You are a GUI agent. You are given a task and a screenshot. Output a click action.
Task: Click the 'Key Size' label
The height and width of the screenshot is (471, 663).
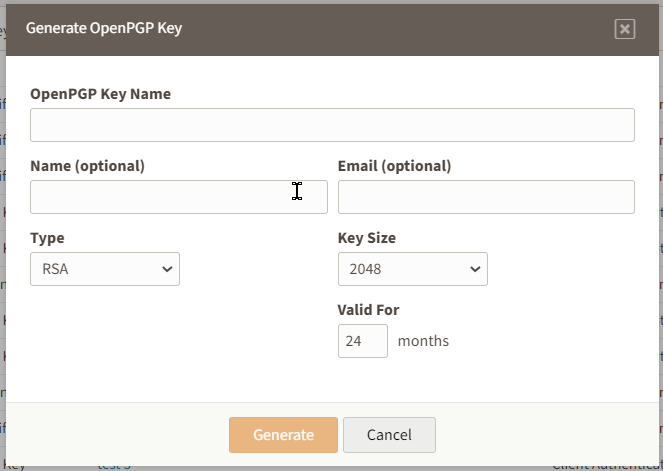367,238
